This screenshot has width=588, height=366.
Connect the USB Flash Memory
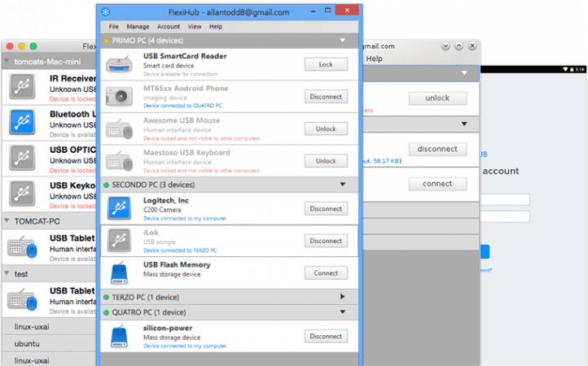click(326, 273)
